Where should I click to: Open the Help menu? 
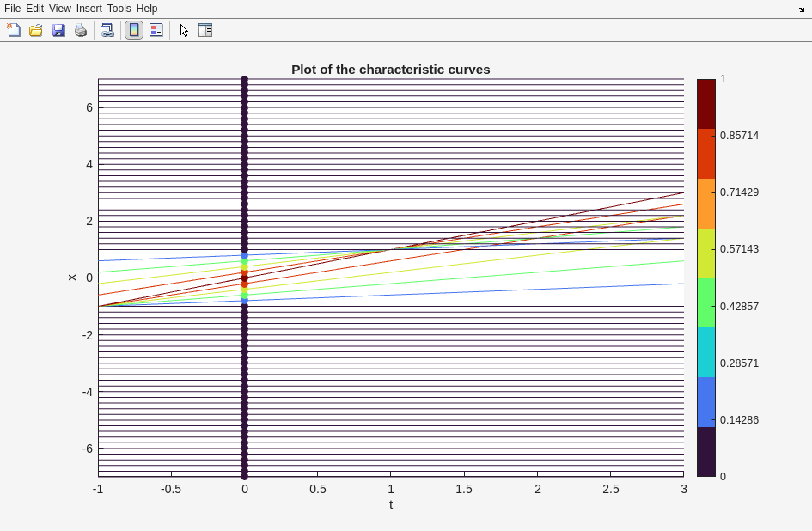pyautogui.click(x=147, y=9)
